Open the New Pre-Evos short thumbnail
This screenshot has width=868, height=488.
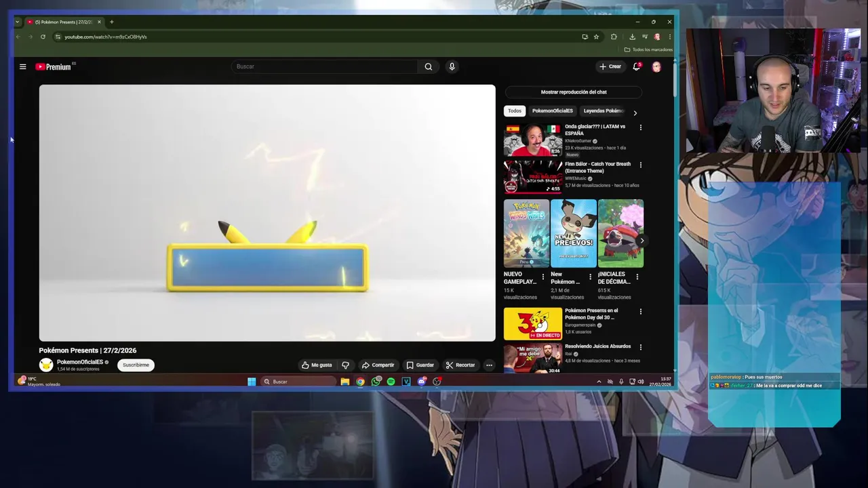[574, 233]
